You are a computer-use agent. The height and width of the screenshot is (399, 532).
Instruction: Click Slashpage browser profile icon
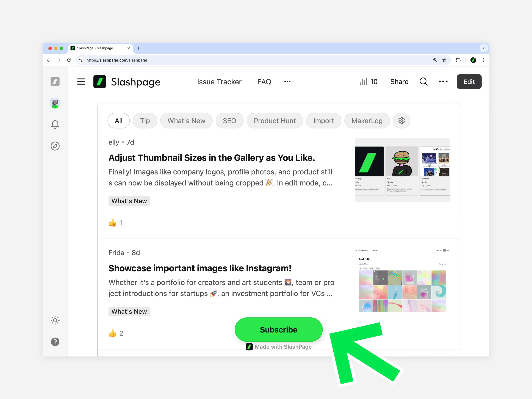click(473, 60)
